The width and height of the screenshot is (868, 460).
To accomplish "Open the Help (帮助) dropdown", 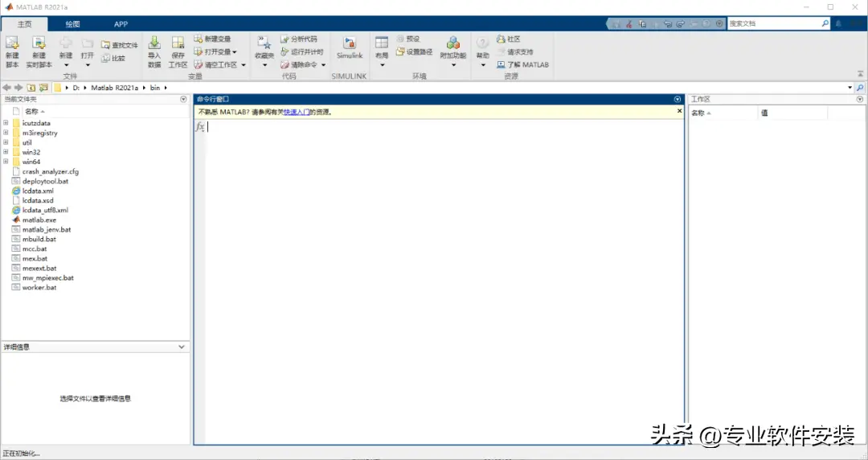I will coord(483,65).
